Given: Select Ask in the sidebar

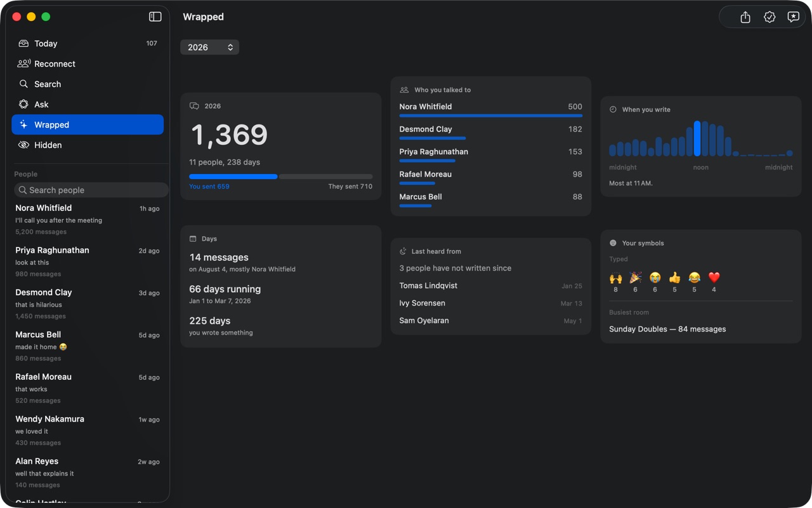Looking at the screenshot, I should [x=88, y=104].
